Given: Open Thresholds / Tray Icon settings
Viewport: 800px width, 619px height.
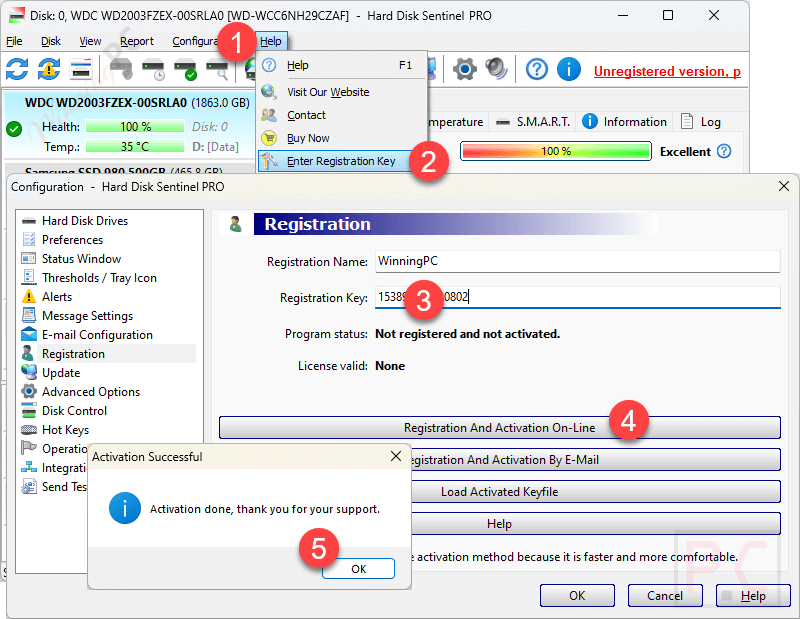Looking at the screenshot, I should pos(99,278).
